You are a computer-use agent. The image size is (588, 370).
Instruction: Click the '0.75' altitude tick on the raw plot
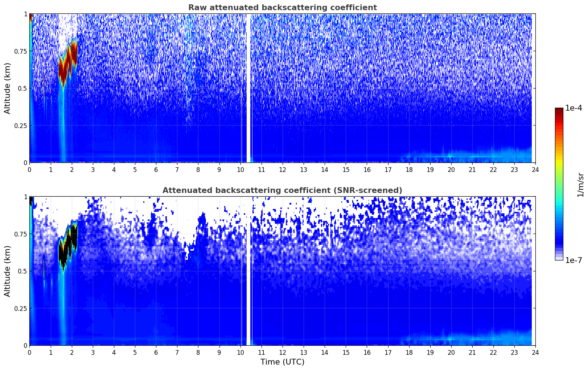(21, 51)
